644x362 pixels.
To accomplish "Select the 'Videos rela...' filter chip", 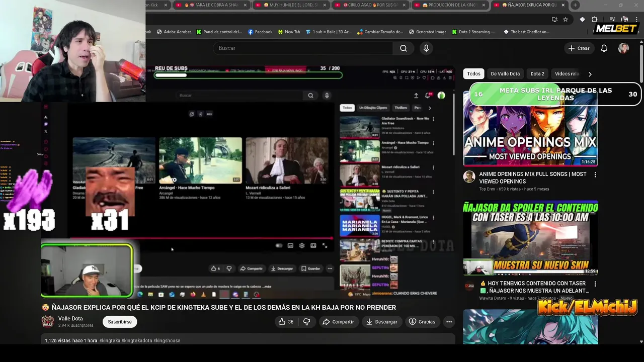I will click(567, 74).
